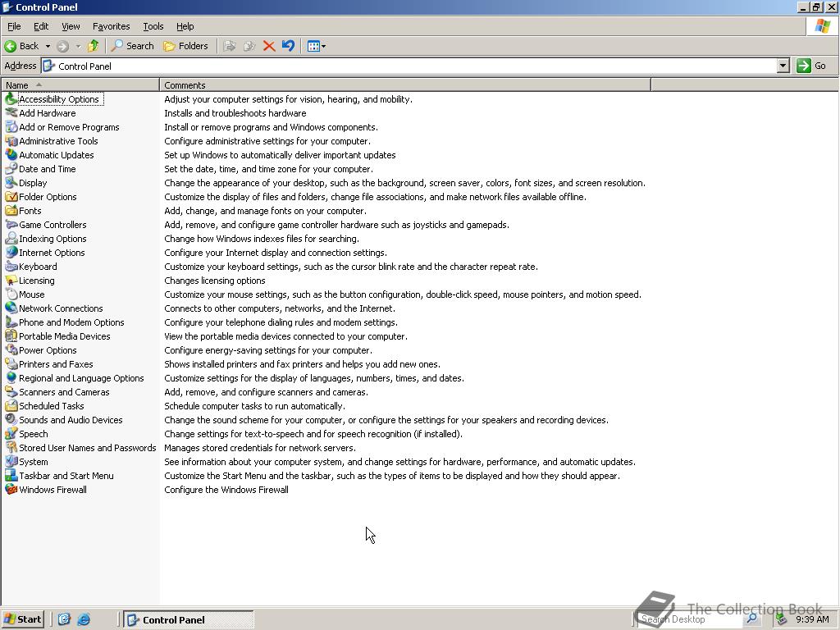
Task: Open Accessibility Options icon
Action: pyautogui.click(x=11, y=99)
